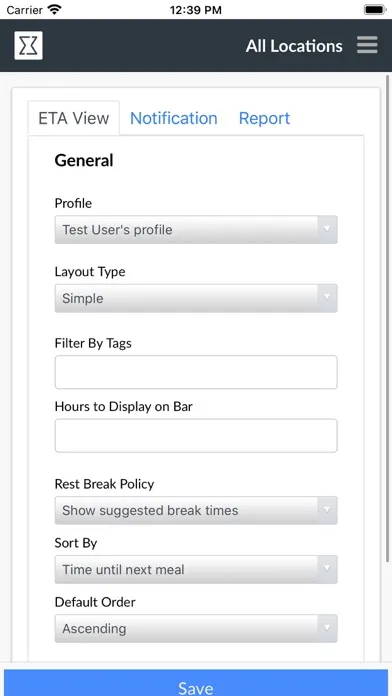
Task: Switch to the Report tab
Action: point(264,118)
